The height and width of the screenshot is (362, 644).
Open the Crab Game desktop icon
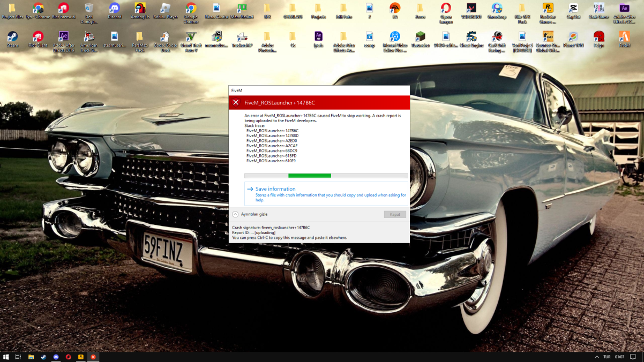pyautogui.click(x=599, y=11)
